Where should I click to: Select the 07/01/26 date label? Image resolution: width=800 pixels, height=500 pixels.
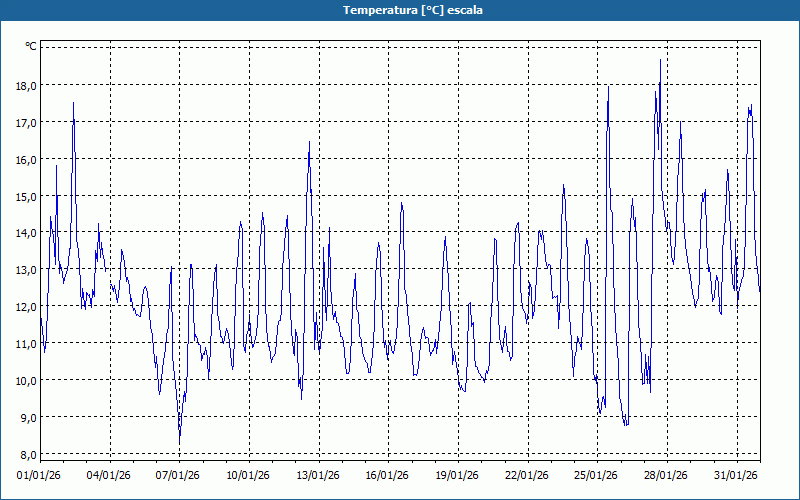coord(178,476)
